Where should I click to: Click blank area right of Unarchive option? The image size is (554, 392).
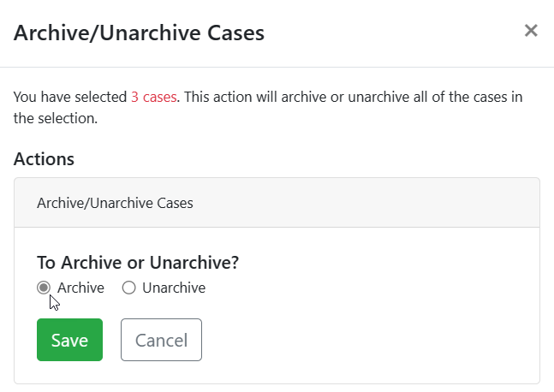point(360,288)
